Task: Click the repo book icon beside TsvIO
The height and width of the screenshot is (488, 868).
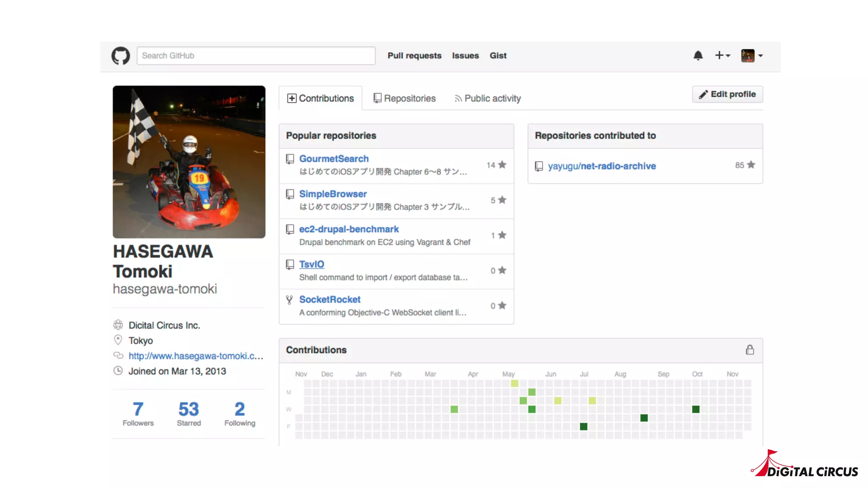Action: click(x=290, y=265)
